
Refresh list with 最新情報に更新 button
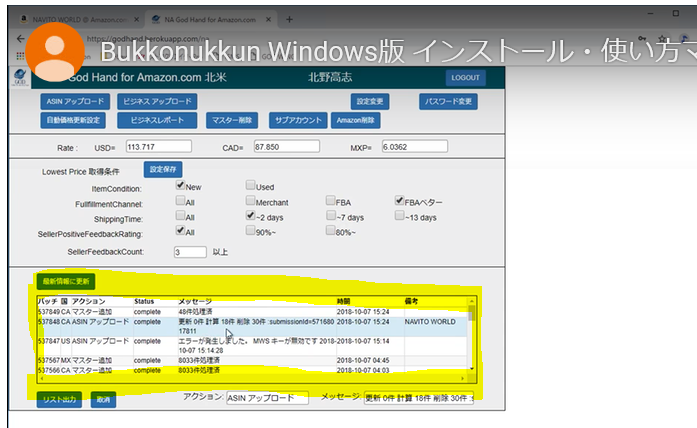pos(66,281)
